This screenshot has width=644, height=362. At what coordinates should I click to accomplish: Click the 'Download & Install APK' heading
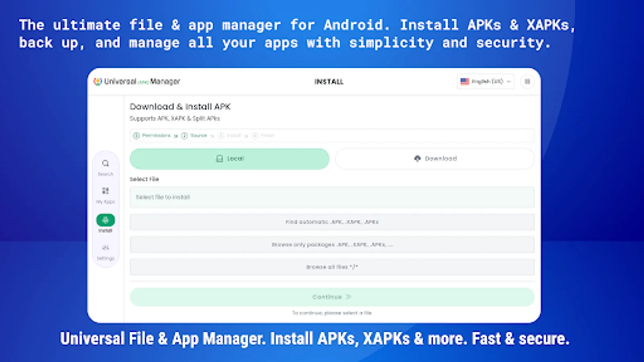(x=180, y=107)
